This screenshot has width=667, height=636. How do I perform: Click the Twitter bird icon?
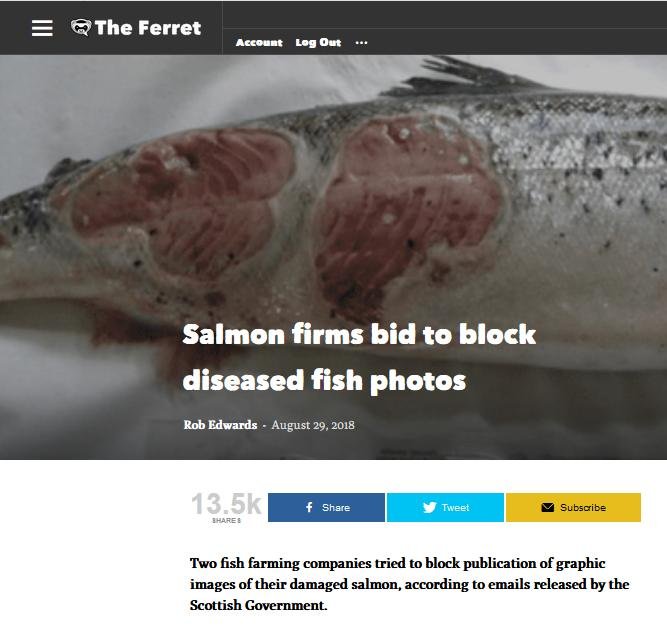(430, 507)
